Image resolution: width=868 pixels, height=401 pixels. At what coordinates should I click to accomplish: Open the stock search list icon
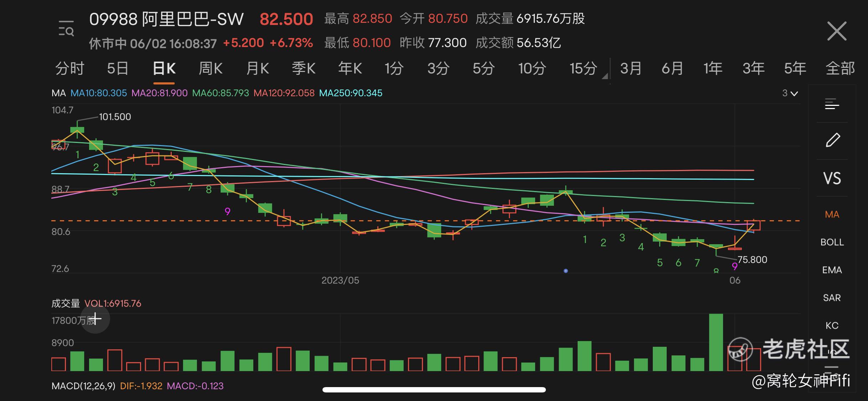(66, 29)
